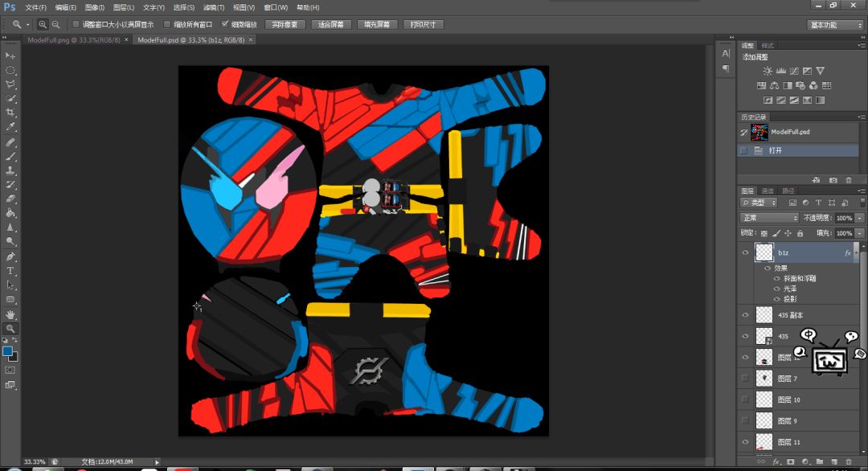868x471 pixels.
Task: Select the Crop tool
Action: [x=10, y=113]
